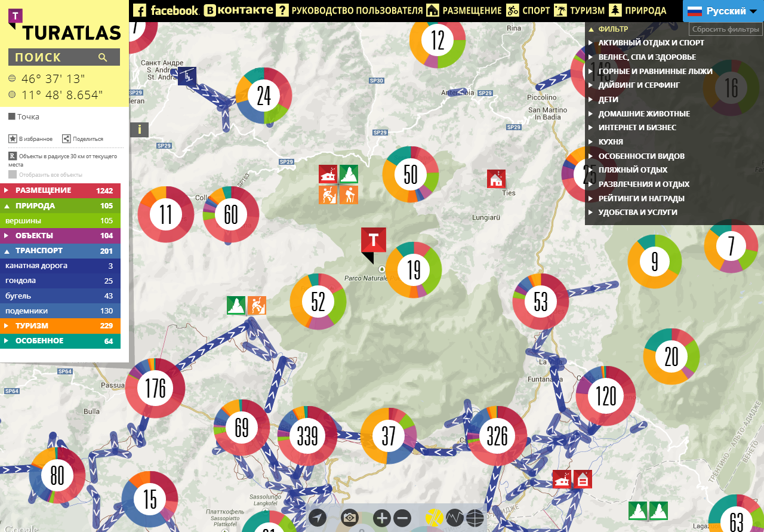This screenshot has width=764, height=532.
Task: Expand РЕЙТИНГИ И НАГРАДЫ filter group
Action: pos(641,198)
